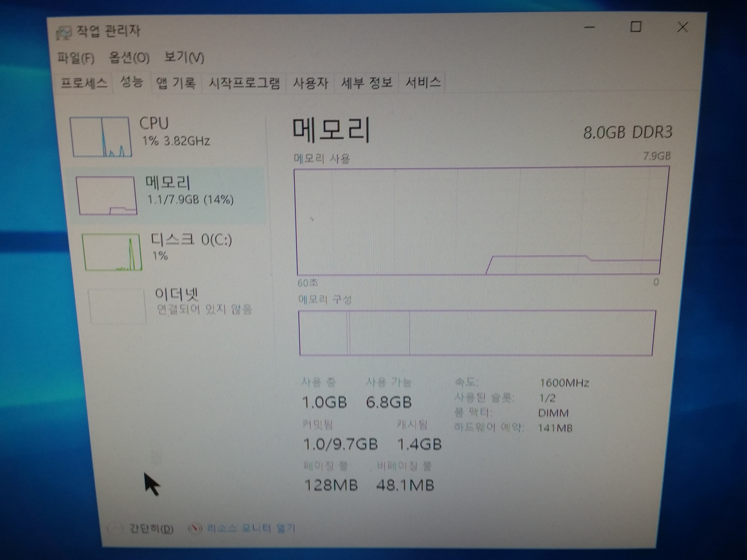The width and height of the screenshot is (747, 560).
Task: Open the 파일(F) menu
Action: click(x=76, y=58)
